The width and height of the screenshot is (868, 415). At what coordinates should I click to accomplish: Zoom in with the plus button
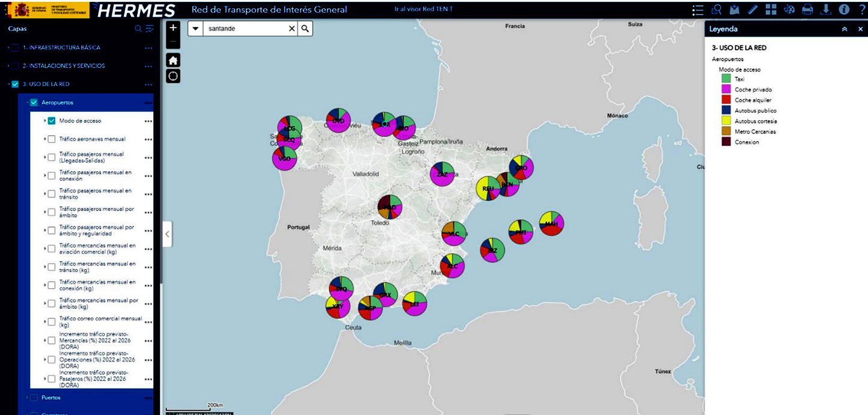point(173,28)
